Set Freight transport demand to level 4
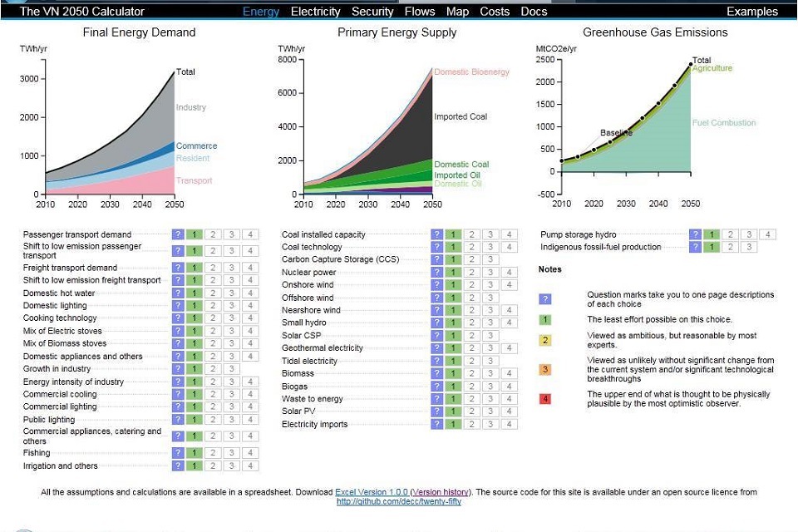Viewport: 798px width, 532px height. pos(249,268)
